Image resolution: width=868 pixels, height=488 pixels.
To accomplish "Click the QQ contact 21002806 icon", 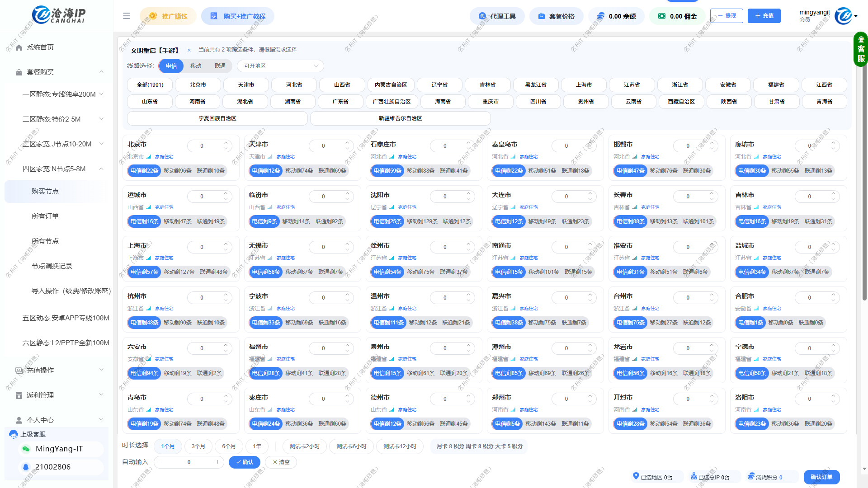I will click(x=26, y=467).
